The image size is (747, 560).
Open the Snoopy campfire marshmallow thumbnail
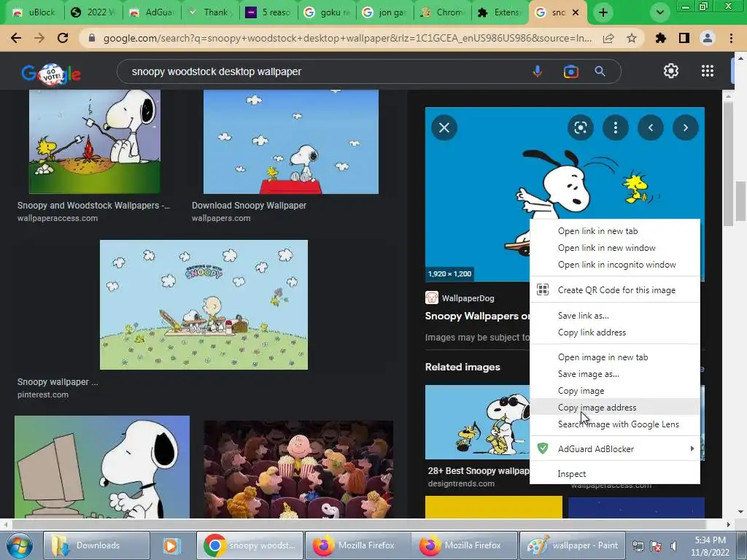pos(94,141)
